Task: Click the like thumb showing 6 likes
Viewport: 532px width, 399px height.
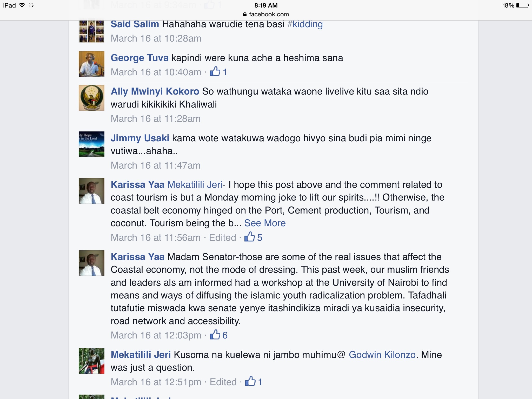Action: coord(215,335)
